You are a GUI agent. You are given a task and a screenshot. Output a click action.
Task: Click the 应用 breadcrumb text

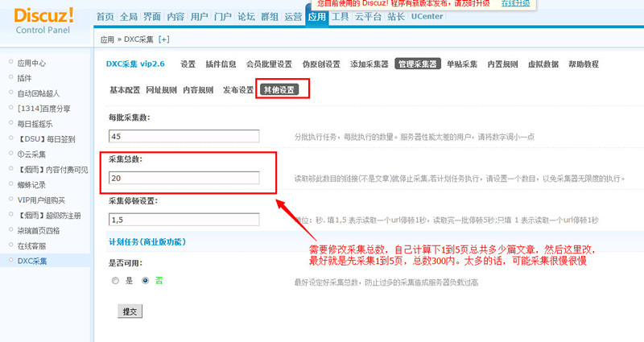[107, 39]
